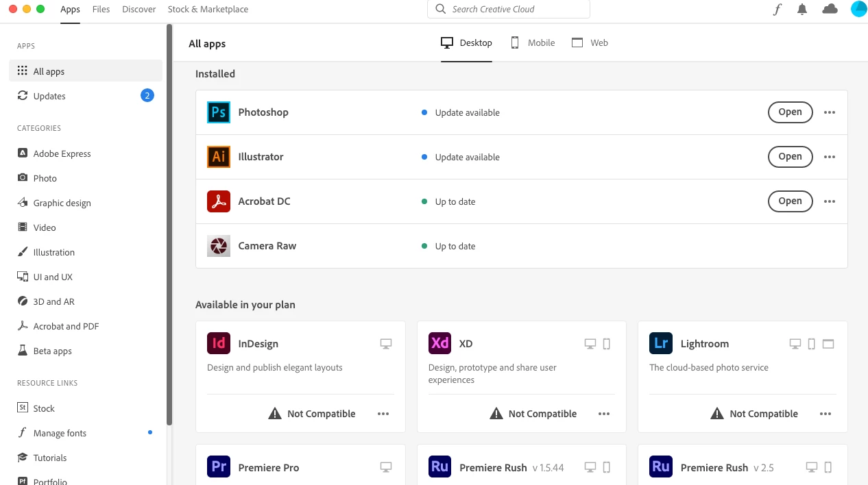Select All apps in the sidebar
This screenshot has width=868, height=485.
(x=86, y=71)
